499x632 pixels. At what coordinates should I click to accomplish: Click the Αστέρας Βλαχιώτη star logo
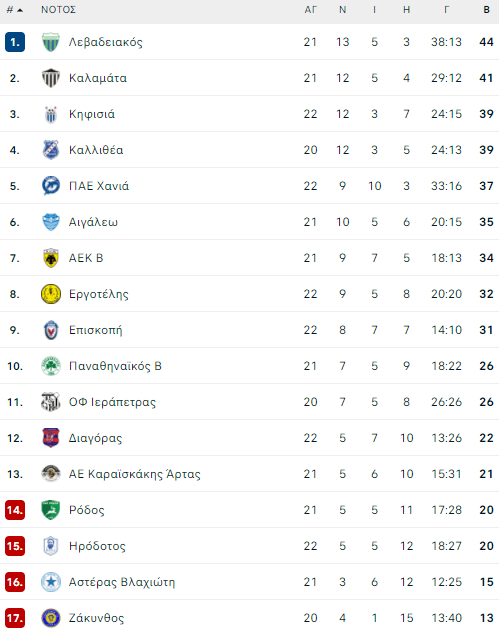[x=51, y=582]
